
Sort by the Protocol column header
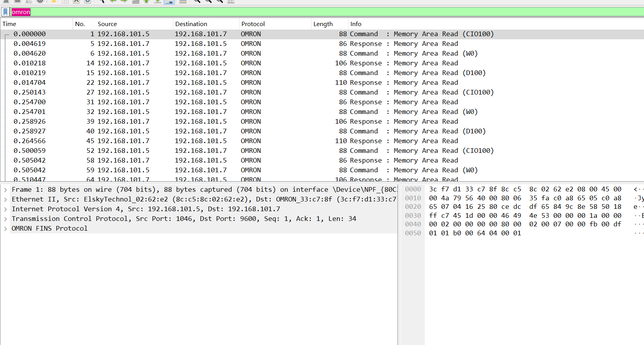coord(275,24)
